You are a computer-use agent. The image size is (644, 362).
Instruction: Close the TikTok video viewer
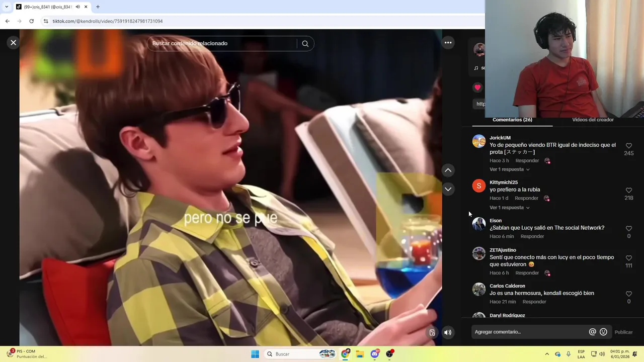pos(14,43)
